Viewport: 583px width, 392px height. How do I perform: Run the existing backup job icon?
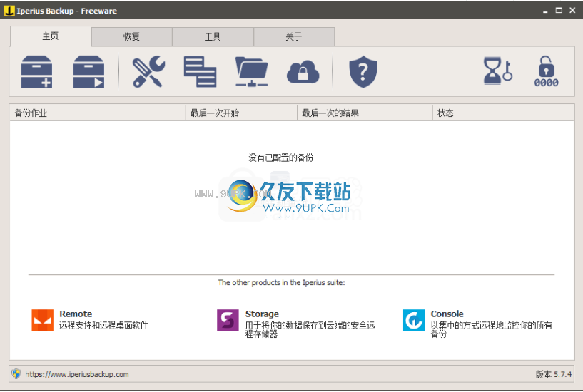point(88,72)
